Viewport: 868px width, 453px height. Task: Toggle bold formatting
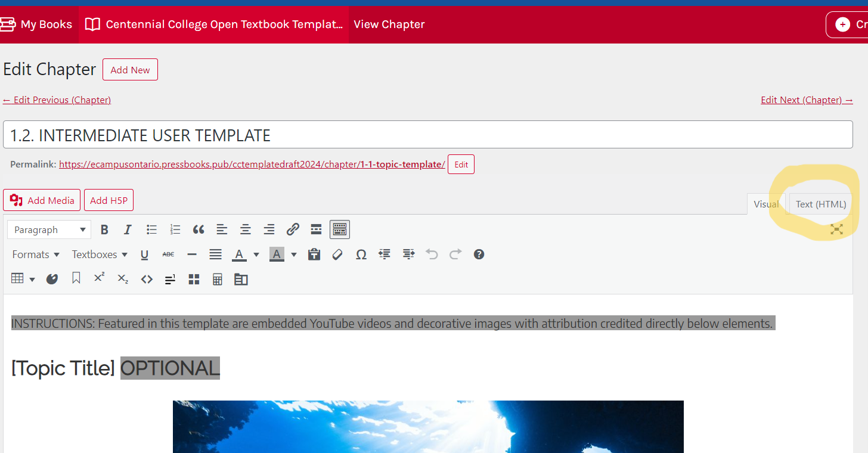(104, 229)
